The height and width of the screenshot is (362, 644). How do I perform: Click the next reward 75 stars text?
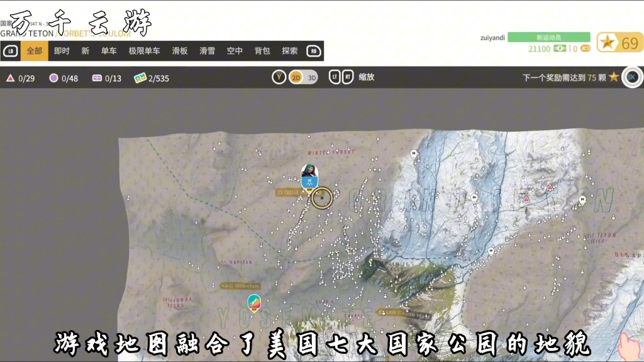(564, 77)
